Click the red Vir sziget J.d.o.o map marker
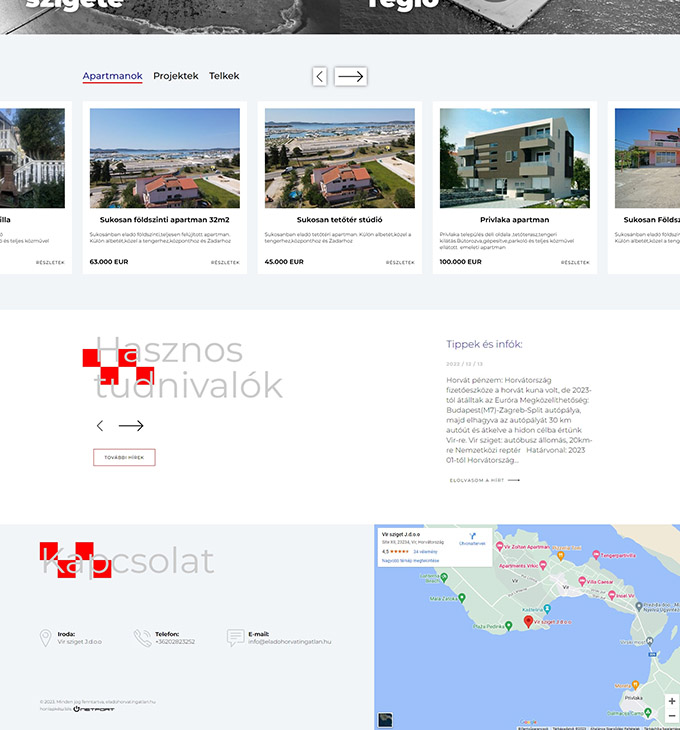 click(x=528, y=621)
